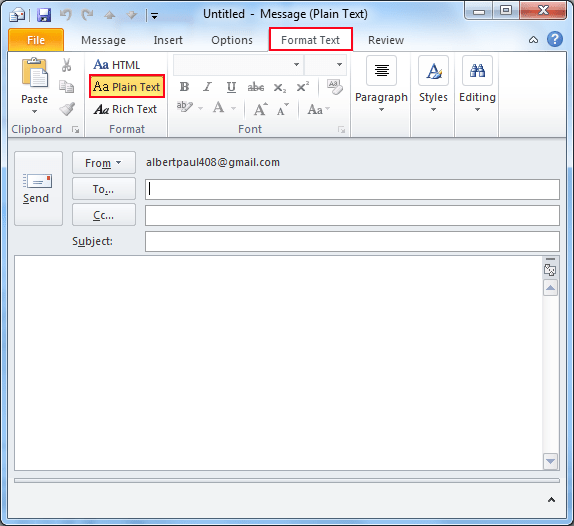Click the Save icon in quick access toolbar
Screen dimensions: 574x526
pyautogui.click(x=44, y=15)
